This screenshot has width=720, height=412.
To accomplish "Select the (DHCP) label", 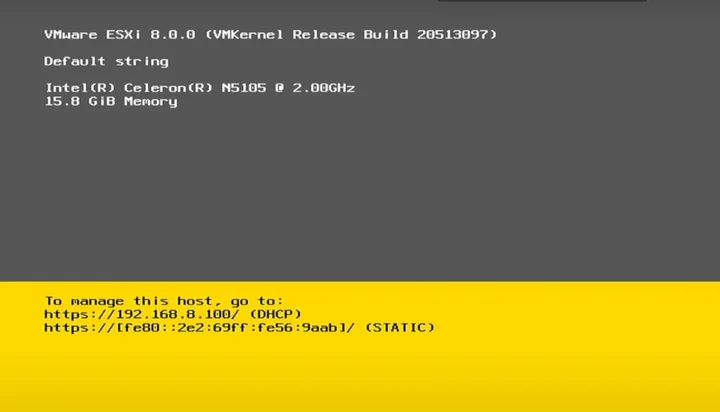I will pyautogui.click(x=276, y=315).
